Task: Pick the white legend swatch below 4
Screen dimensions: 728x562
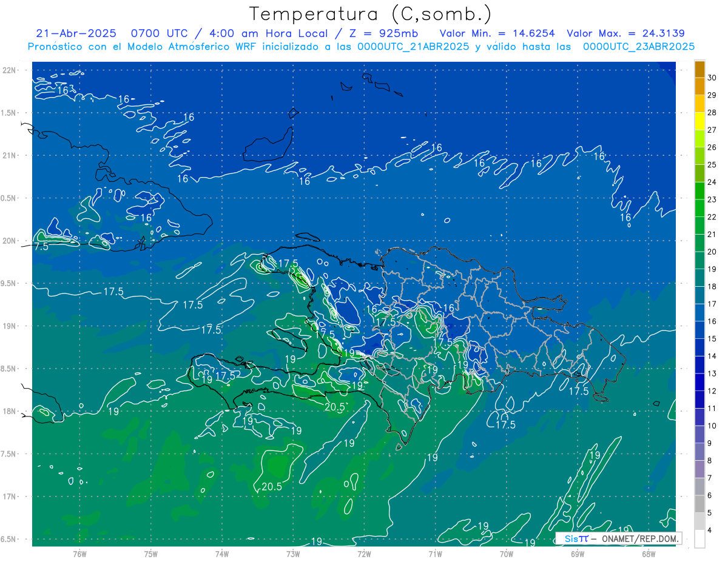Action: [700, 539]
